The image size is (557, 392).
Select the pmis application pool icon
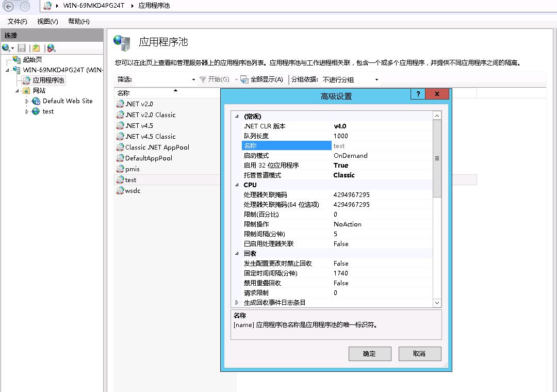point(120,169)
